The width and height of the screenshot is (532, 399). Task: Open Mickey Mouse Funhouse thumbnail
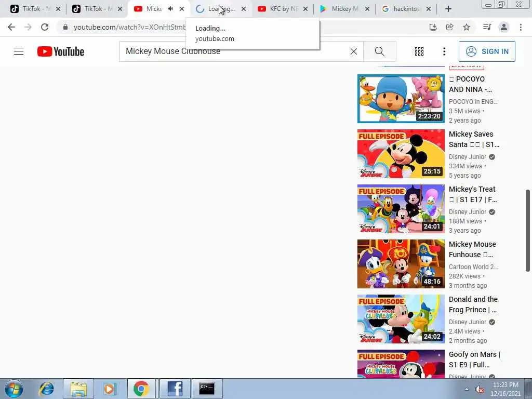click(x=401, y=263)
